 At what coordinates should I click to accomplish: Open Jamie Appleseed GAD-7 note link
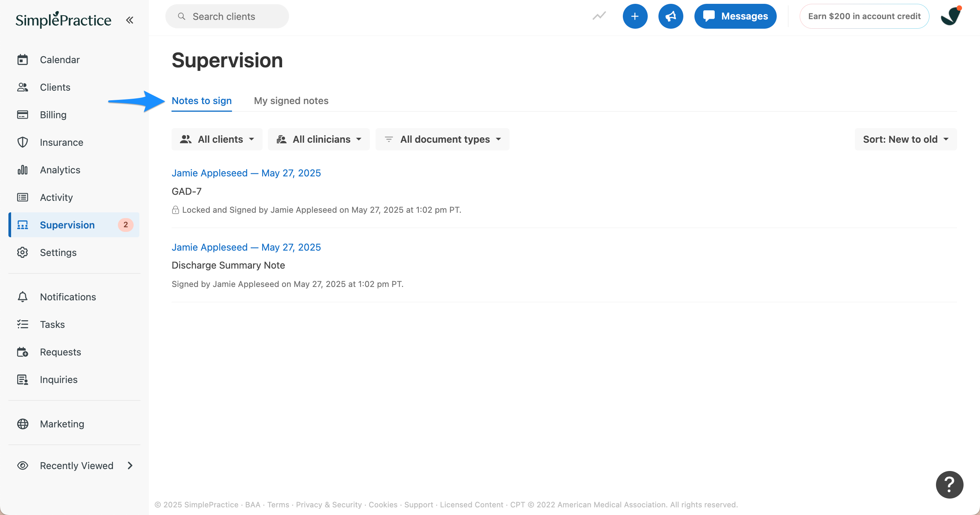click(x=246, y=173)
